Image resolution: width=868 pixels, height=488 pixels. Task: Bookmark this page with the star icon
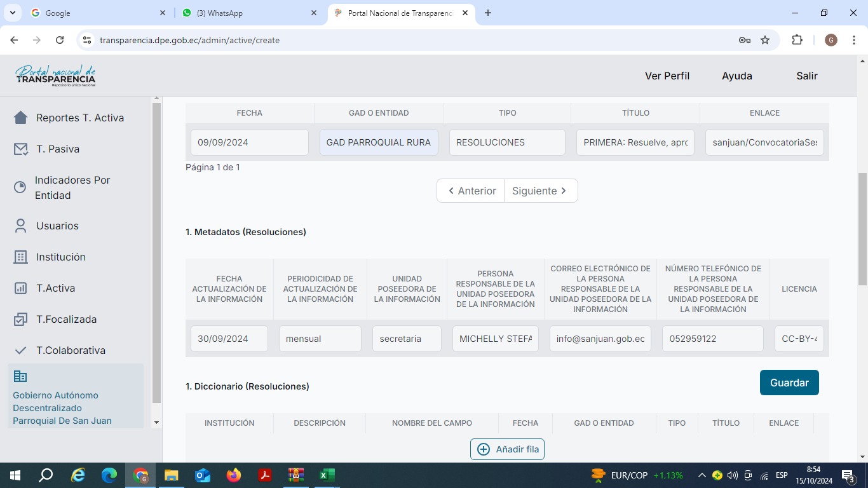[x=765, y=40]
